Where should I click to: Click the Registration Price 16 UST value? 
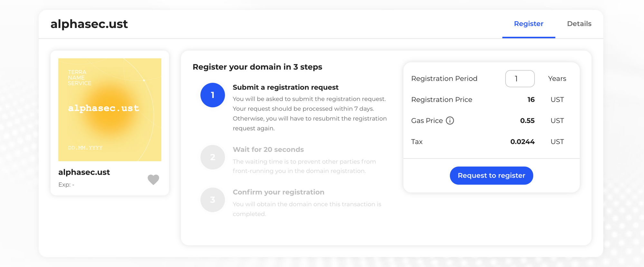[x=531, y=99]
